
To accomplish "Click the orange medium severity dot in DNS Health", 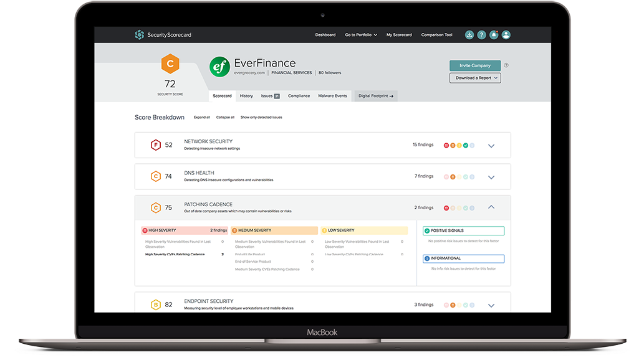I will click(453, 177).
